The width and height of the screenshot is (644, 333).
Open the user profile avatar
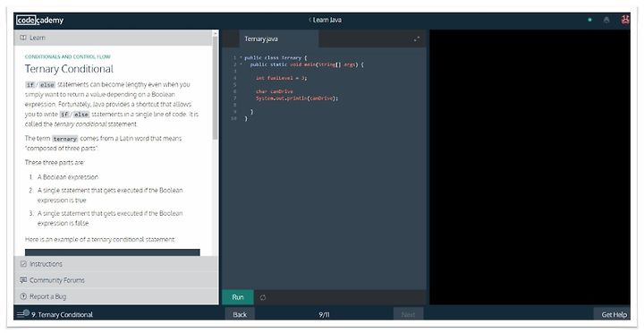tap(624, 20)
